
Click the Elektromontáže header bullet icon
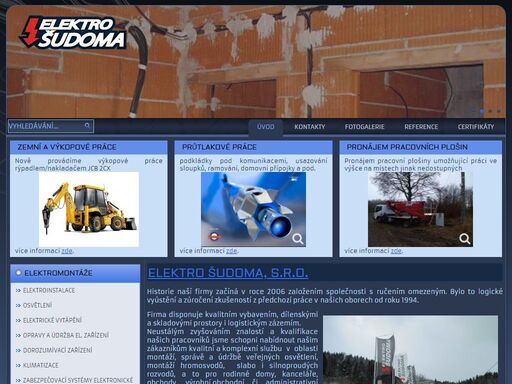coord(18,273)
